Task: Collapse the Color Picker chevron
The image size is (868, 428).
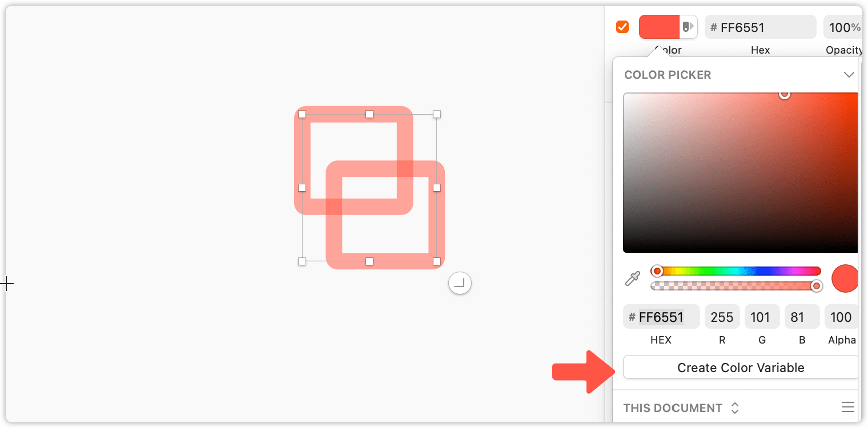Action: pos(849,75)
